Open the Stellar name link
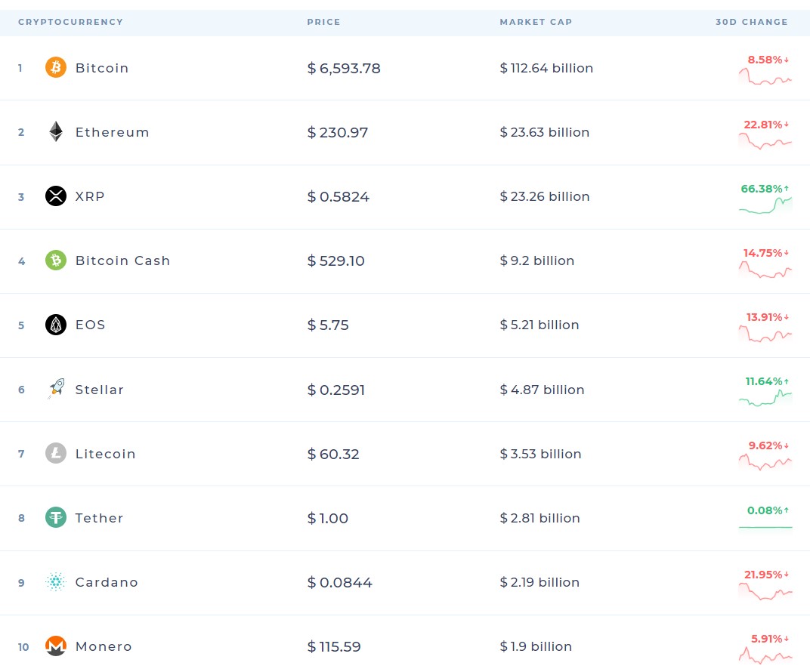Image resolution: width=810 pixels, height=672 pixels. (x=100, y=390)
